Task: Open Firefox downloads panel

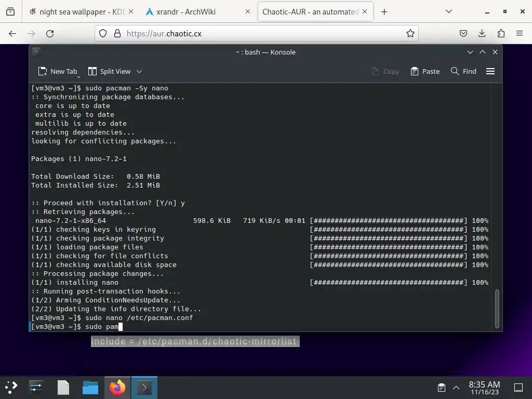Action: tap(482, 34)
